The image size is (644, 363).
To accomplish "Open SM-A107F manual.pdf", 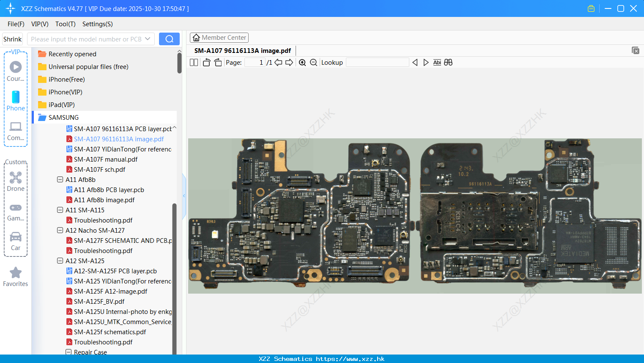I will (101, 159).
